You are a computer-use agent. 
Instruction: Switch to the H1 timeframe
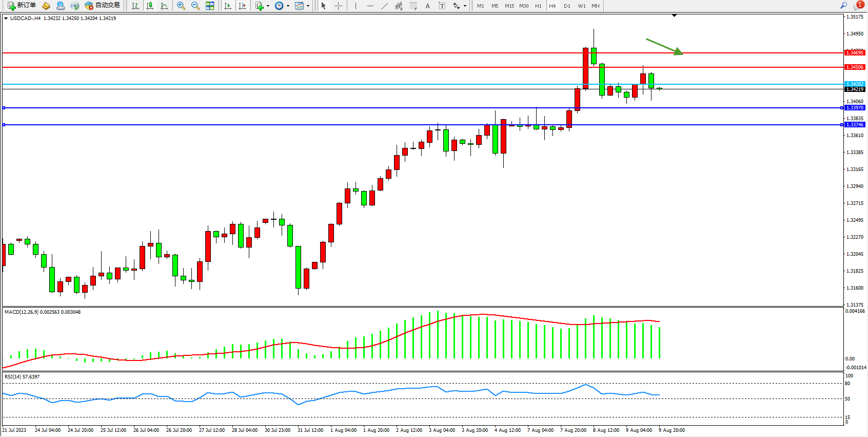tap(538, 6)
